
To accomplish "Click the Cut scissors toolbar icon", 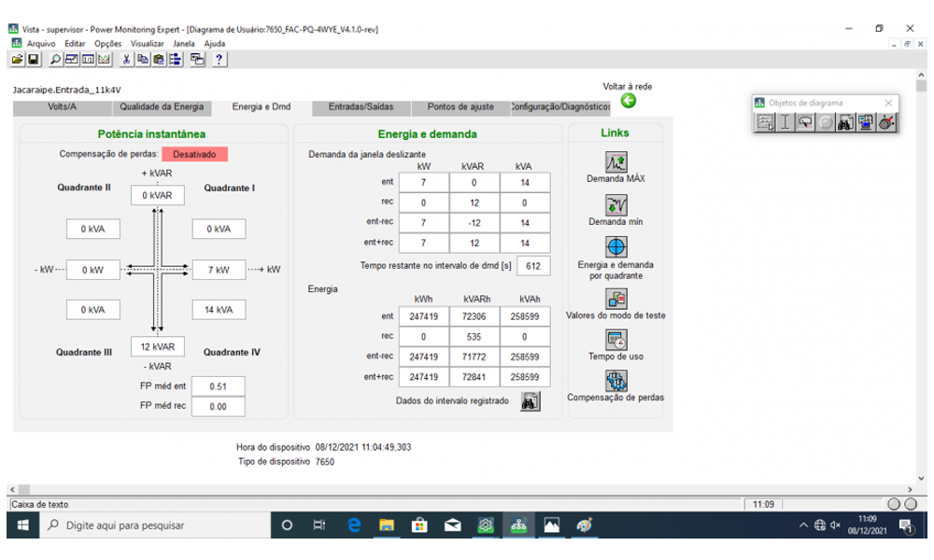I will [x=126, y=60].
